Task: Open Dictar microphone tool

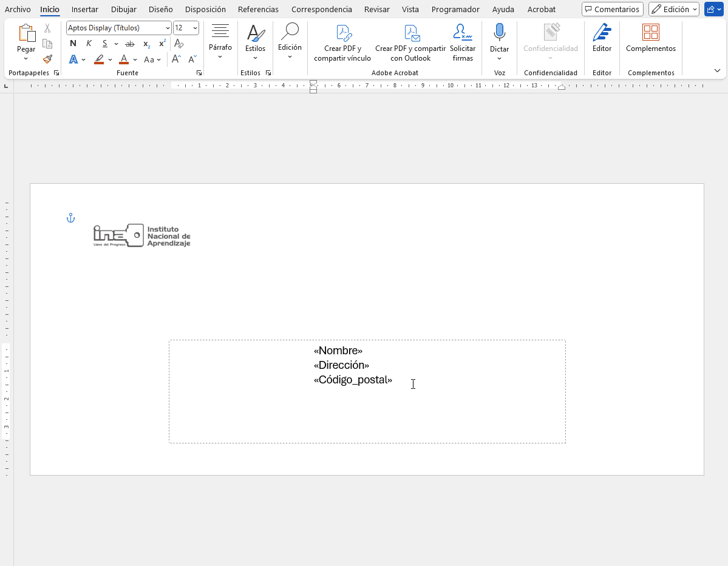Action: pos(499,34)
